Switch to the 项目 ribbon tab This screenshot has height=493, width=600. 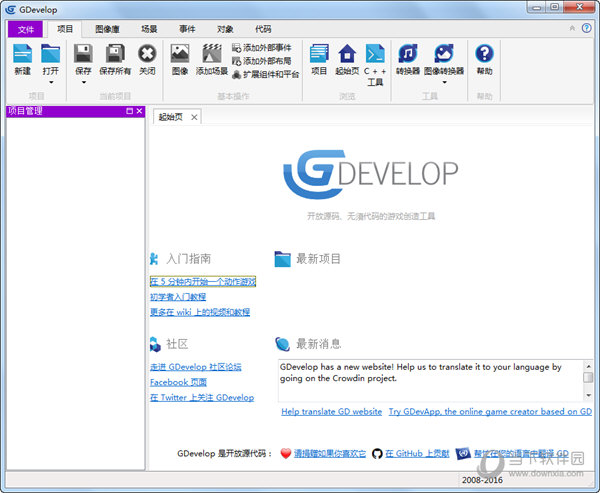click(x=65, y=29)
